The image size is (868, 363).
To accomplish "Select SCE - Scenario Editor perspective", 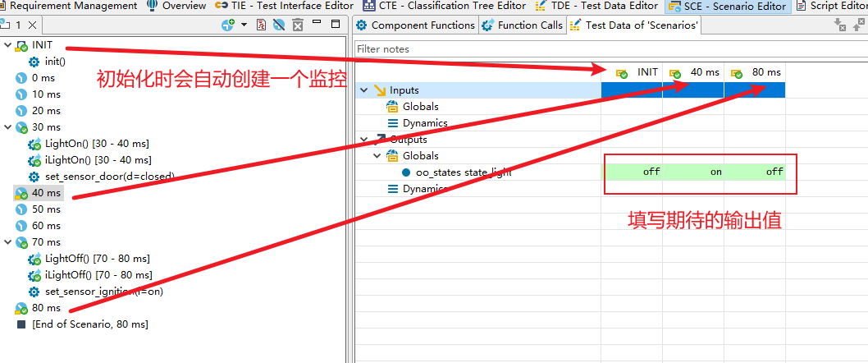I will [x=728, y=6].
